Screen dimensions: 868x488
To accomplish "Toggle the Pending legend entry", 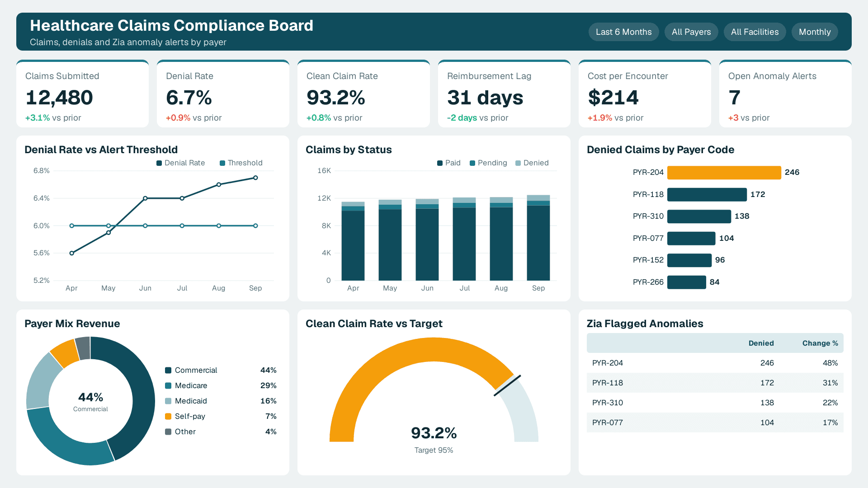I will coord(488,163).
